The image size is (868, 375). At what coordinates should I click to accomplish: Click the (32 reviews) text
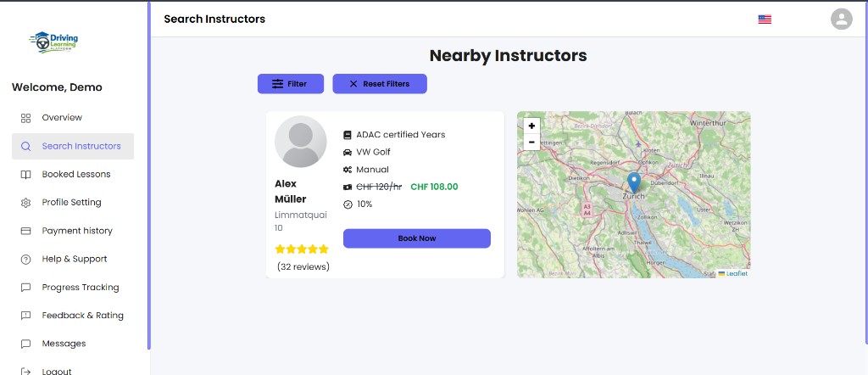coord(303,267)
